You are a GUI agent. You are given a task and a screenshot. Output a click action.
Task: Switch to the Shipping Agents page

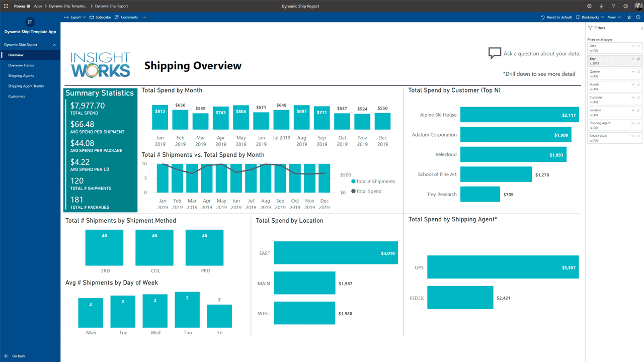coord(21,75)
